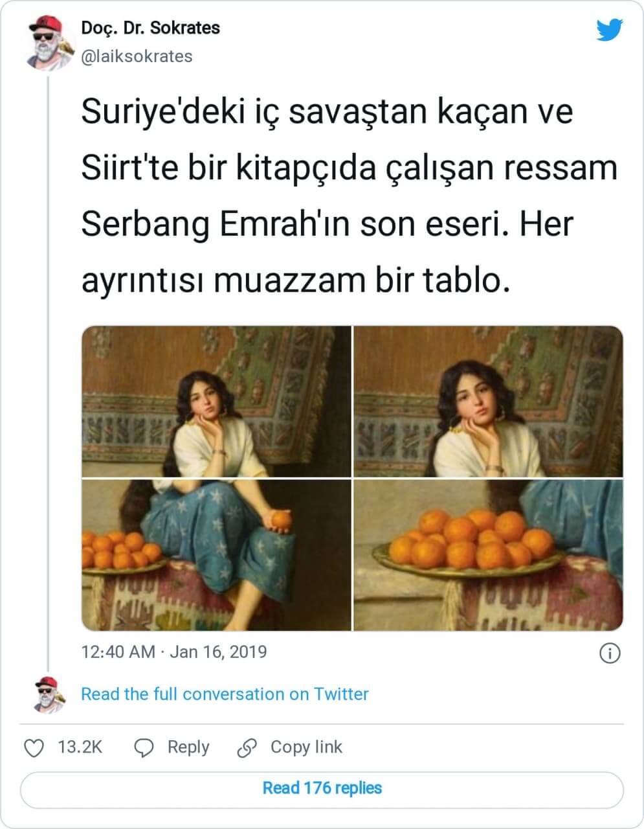Click the Twitter bird logo

tap(609, 30)
